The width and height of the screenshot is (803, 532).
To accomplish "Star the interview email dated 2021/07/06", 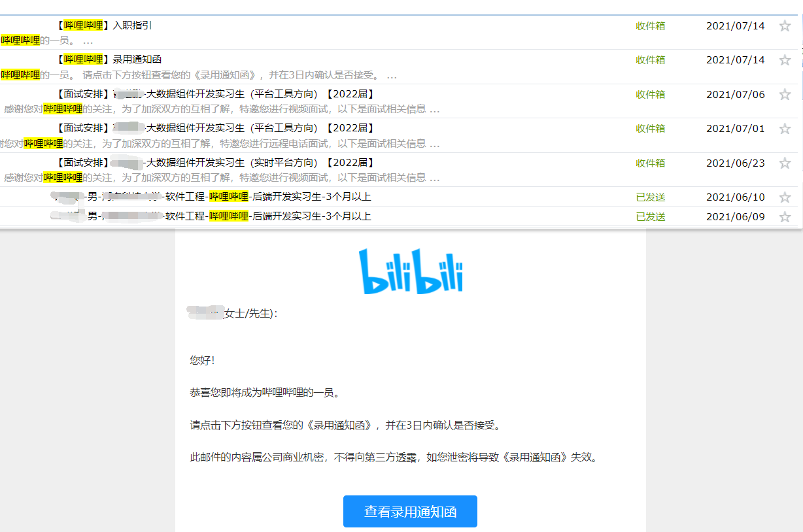I will (785, 95).
